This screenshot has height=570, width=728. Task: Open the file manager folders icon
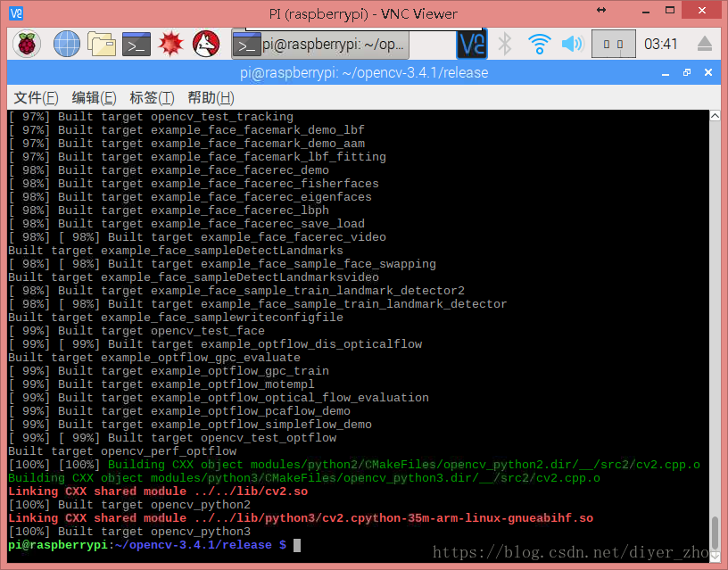tap(101, 44)
